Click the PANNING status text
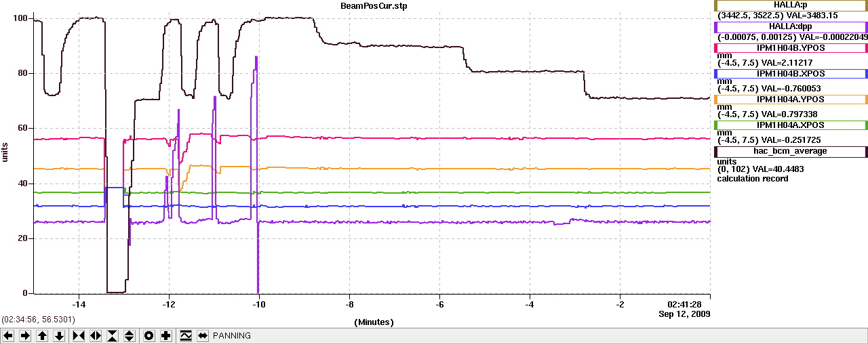This screenshot has height=344, width=868. tap(232, 336)
